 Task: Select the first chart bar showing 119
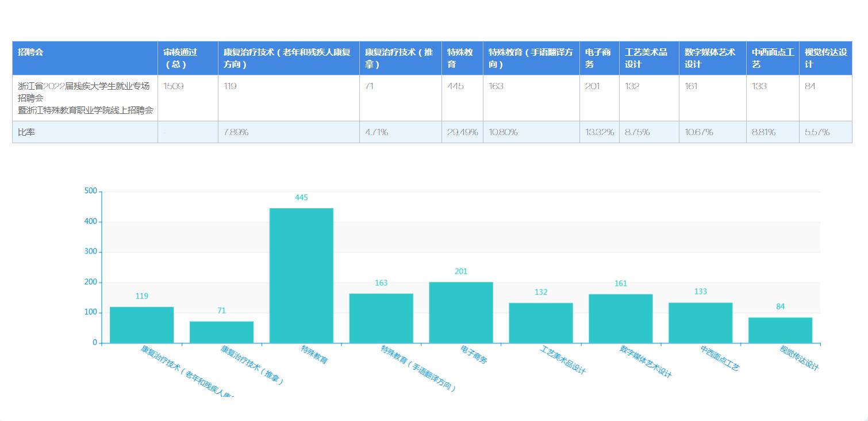pyautogui.click(x=141, y=325)
